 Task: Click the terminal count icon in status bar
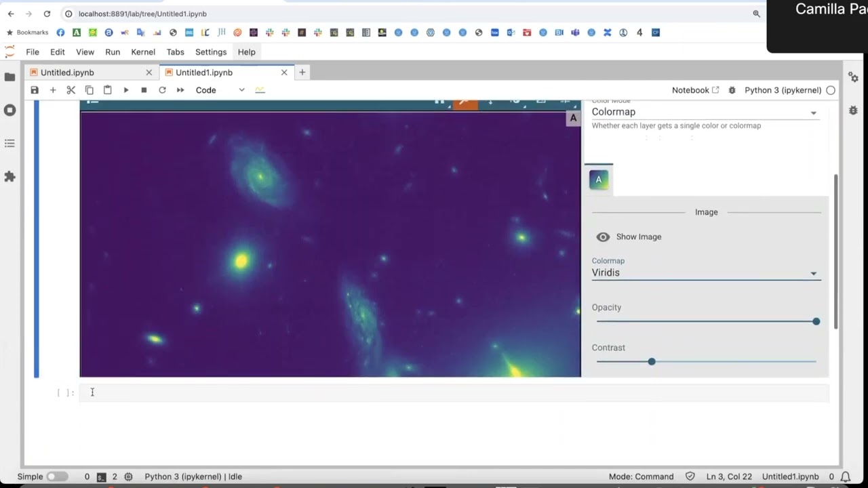(x=101, y=476)
